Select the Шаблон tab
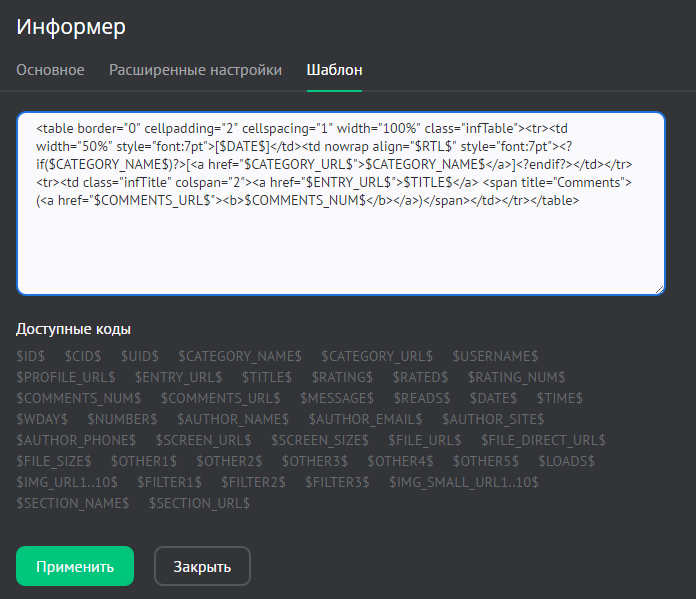696x599 pixels. (x=334, y=70)
